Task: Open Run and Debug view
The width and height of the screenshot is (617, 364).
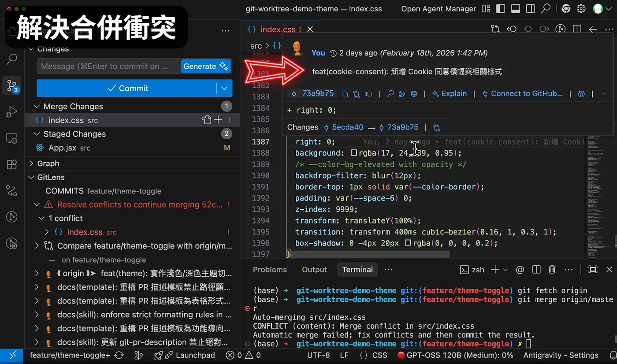Action: point(12,112)
